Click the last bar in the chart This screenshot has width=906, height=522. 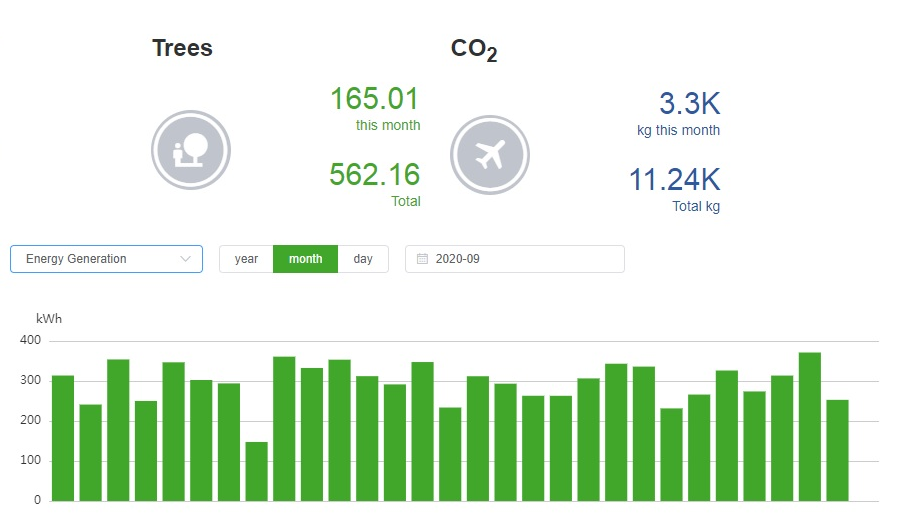tap(837, 450)
